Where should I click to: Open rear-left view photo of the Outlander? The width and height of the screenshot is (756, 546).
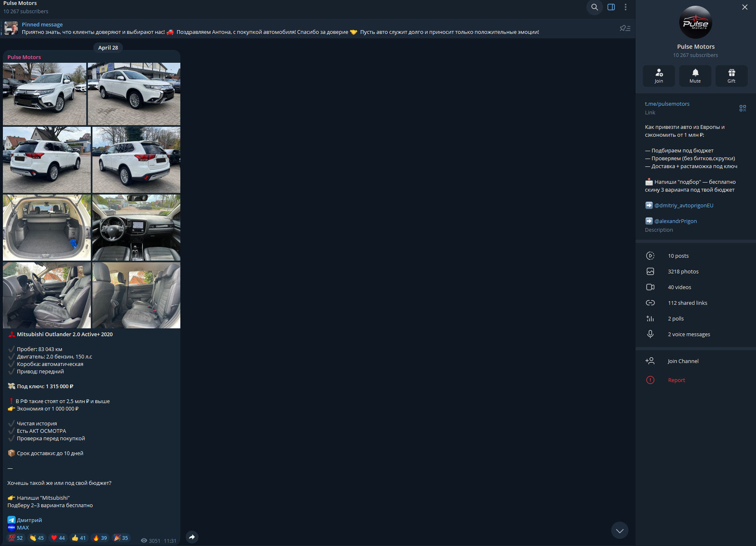47,160
